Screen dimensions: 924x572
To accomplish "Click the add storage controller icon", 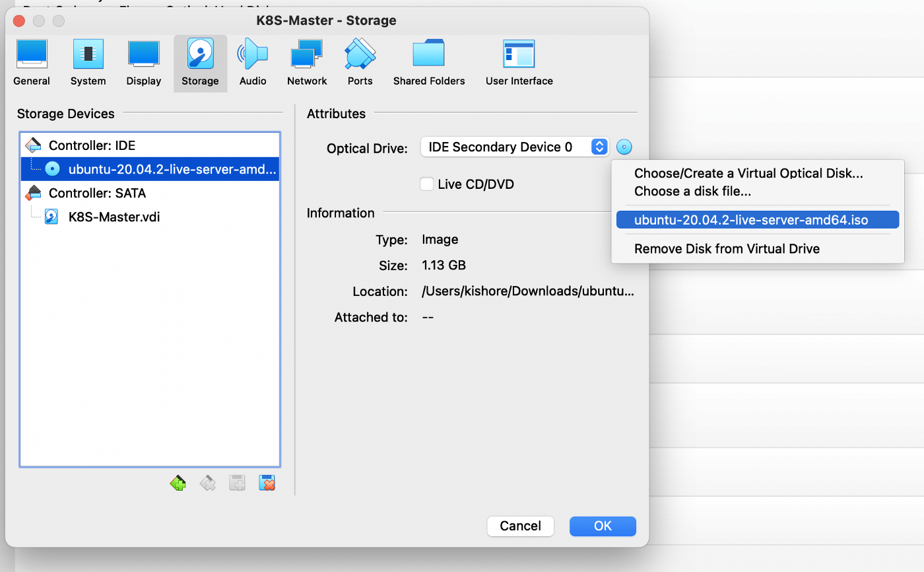I will (x=178, y=483).
